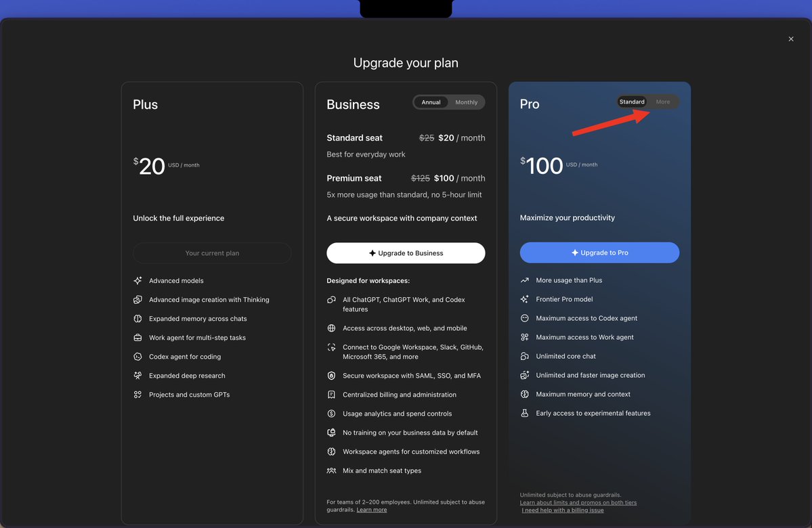This screenshot has width=812, height=528.
Task: Click the Unlock the full experience text
Action: pos(179,218)
